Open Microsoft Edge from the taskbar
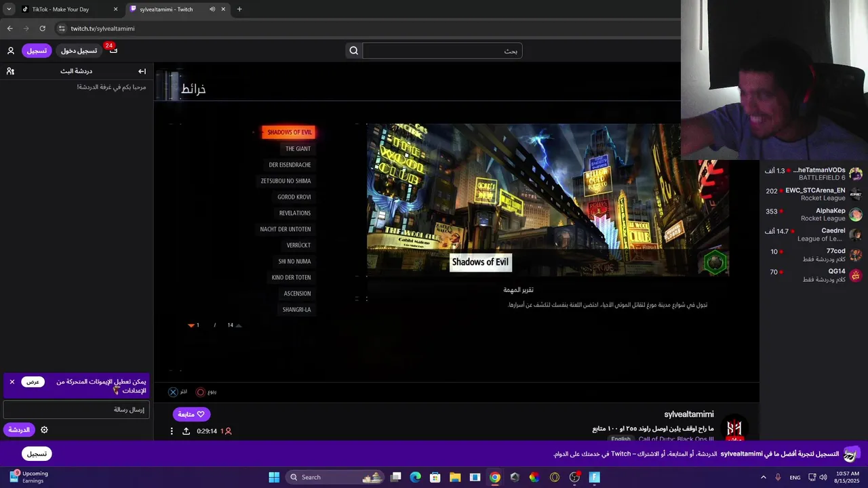868x488 pixels. click(416, 477)
